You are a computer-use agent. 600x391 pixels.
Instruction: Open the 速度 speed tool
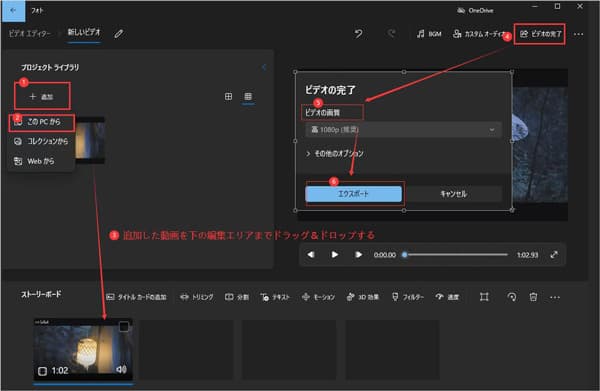pos(447,297)
